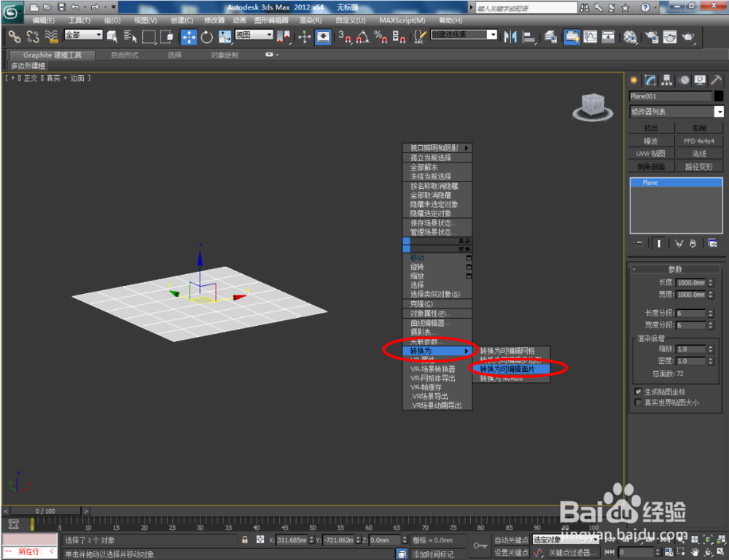Click the 长度分段 segments input field

pos(691,314)
